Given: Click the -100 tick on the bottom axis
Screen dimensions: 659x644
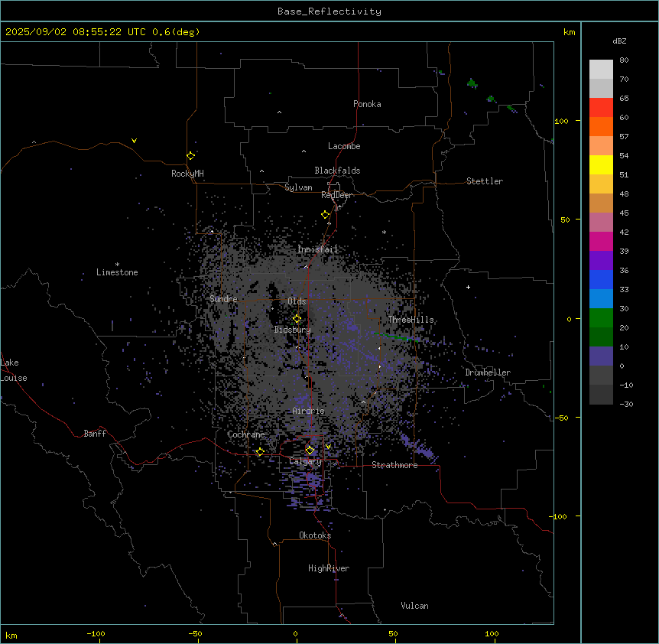Looking at the screenshot, I should 96,634.
